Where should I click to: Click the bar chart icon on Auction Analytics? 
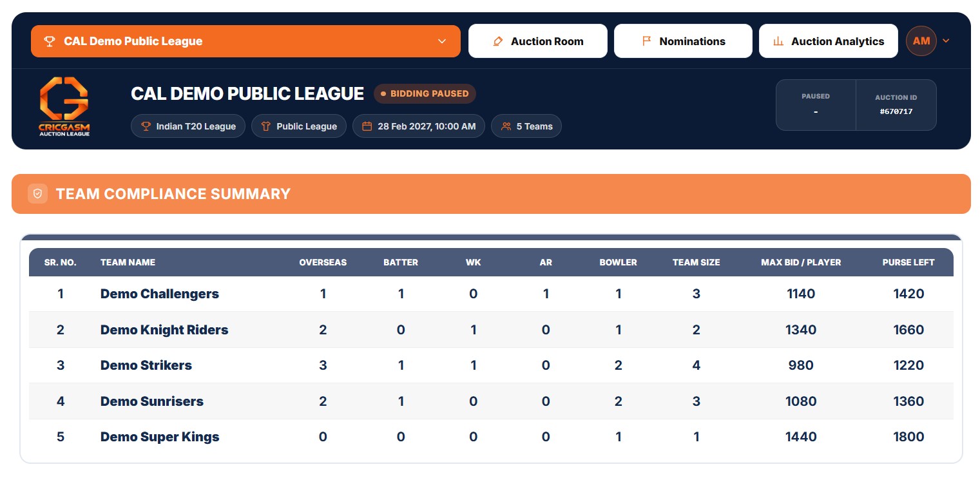pos(778,41)
